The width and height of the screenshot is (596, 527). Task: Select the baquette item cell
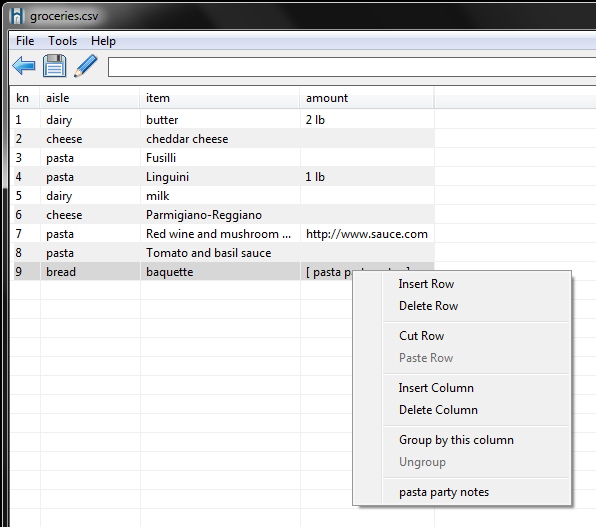click(220, 272)
